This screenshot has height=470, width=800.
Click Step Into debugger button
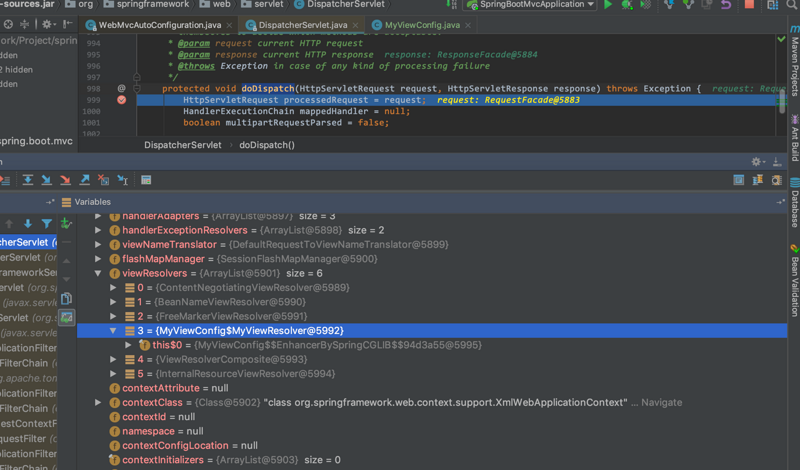(x=46, y=180)
